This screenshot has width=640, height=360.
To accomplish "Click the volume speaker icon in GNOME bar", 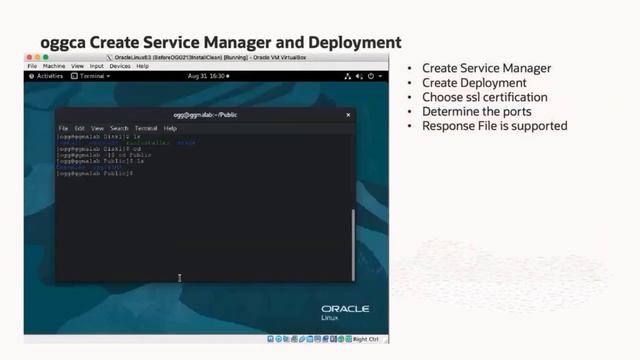I will pyautogui.click(x=359, y=76).
